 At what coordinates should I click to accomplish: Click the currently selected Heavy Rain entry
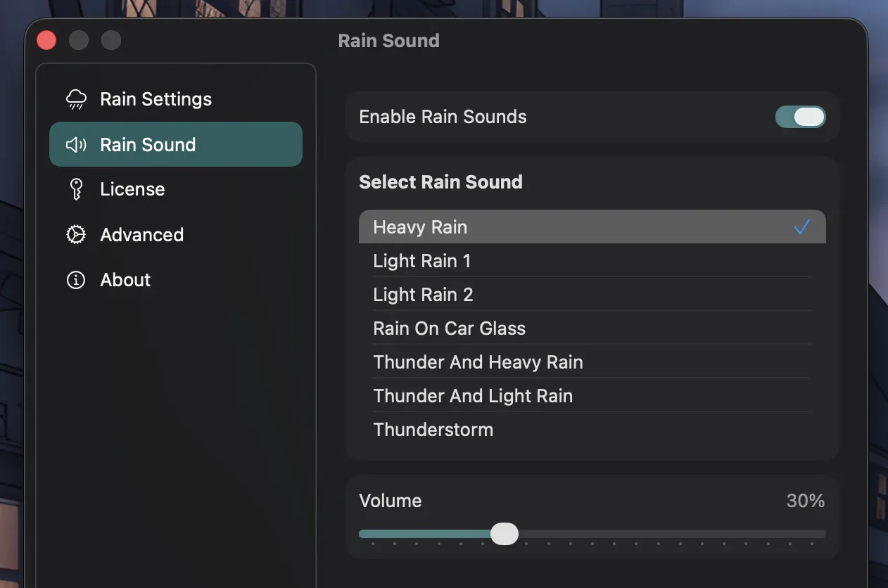420,226
